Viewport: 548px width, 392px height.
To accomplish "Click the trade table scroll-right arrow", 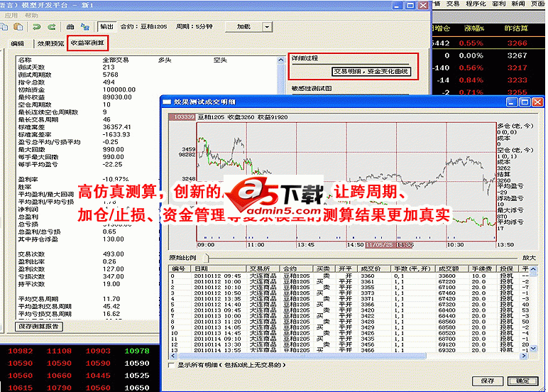I will pyautogui.click(x=524, y=356).
